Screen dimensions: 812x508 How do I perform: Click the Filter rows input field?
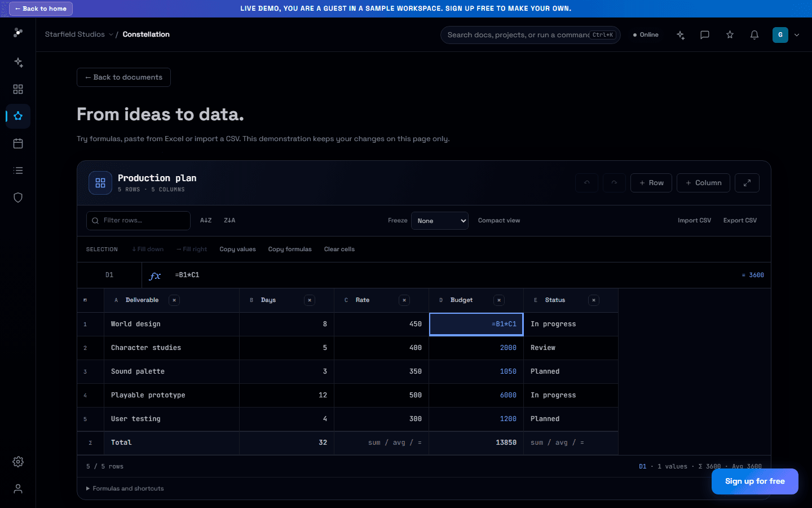pos(138,221)
